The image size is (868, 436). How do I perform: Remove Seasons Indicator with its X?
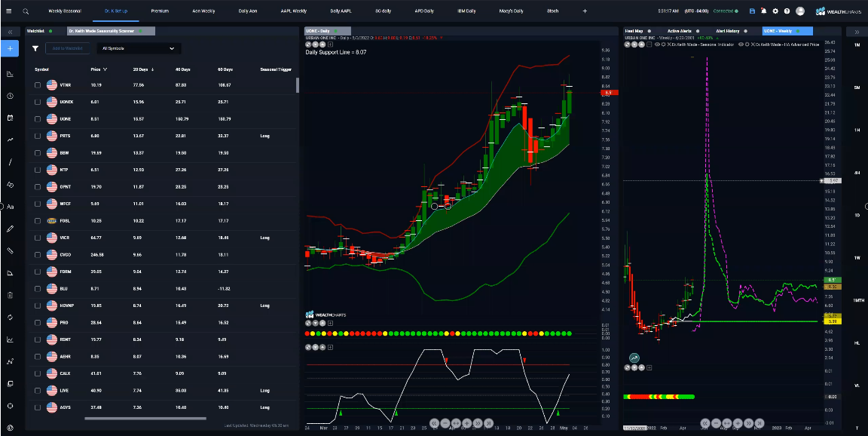669,44
